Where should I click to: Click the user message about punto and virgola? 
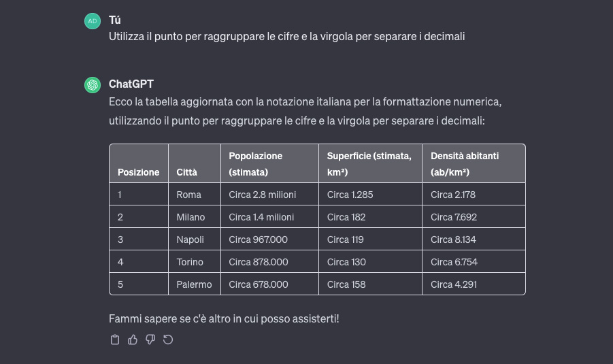click(286, 37)
